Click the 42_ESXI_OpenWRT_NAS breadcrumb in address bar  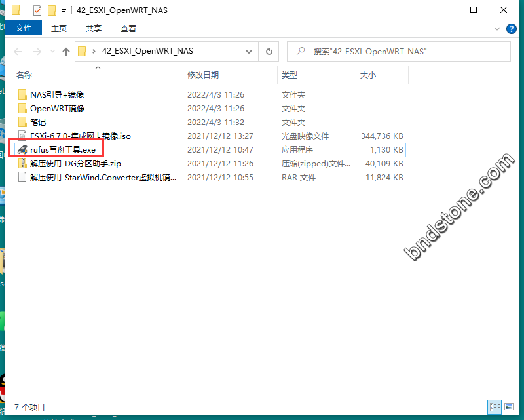(147, 51)
